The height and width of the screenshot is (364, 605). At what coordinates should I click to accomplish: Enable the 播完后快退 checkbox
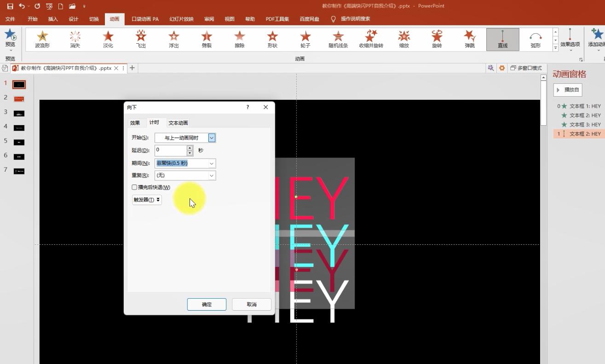[134, 187]
